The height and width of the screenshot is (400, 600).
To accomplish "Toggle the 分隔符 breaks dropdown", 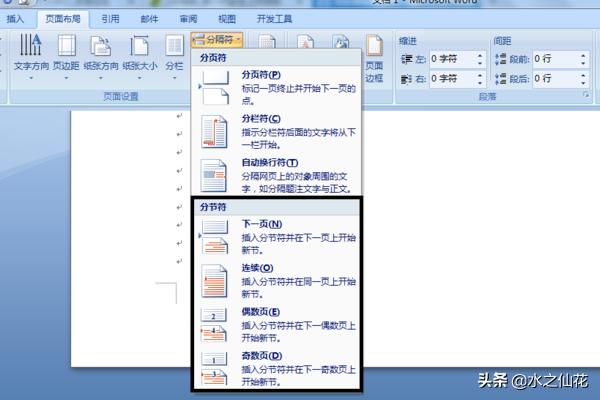I will pos(217,39).
